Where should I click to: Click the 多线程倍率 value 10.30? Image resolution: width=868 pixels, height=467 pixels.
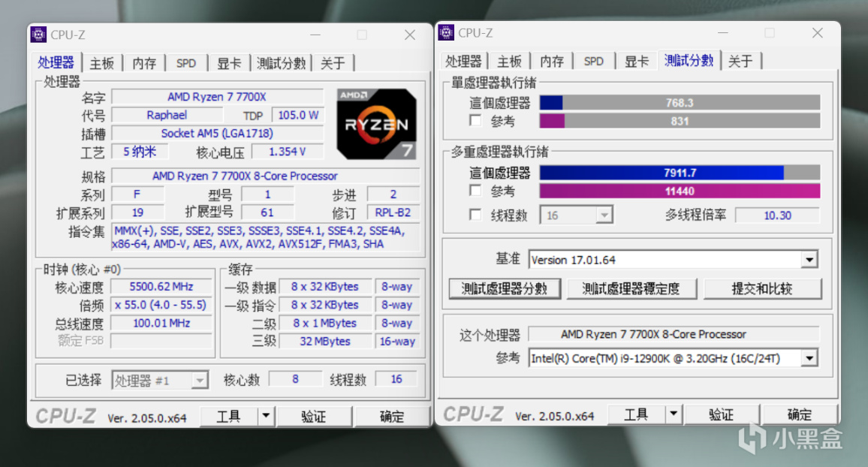[777, 215]
